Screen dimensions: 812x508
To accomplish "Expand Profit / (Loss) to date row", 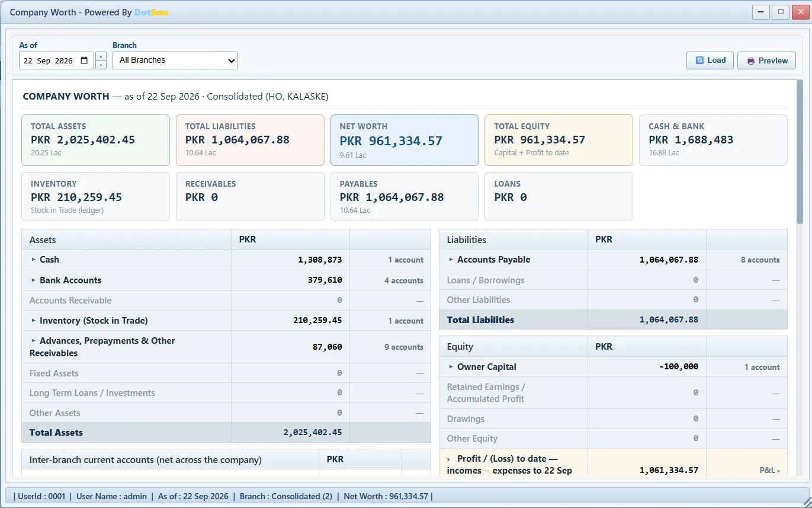I will 450,459.
